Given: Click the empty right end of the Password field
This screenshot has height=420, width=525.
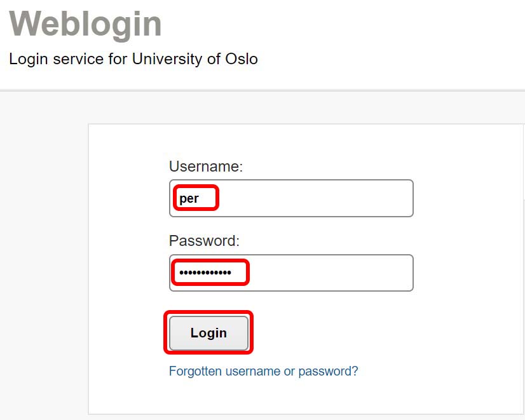Looking at the screenshot, I should 356,273.
